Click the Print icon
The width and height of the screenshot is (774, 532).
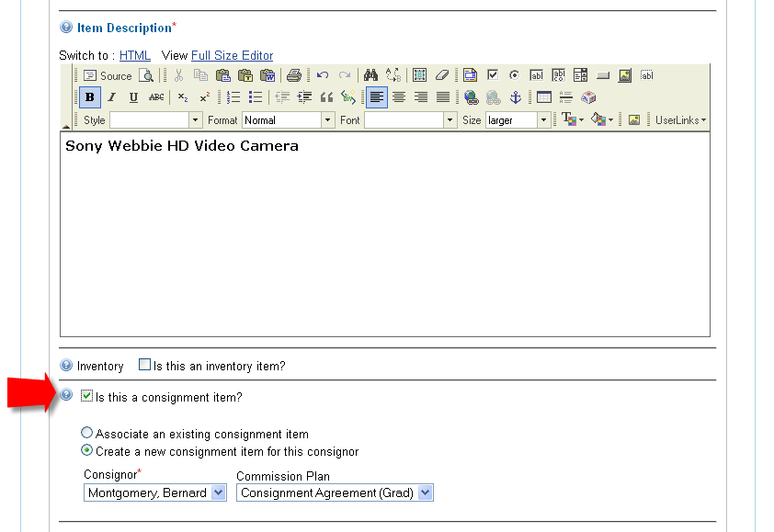coord(294,75)
